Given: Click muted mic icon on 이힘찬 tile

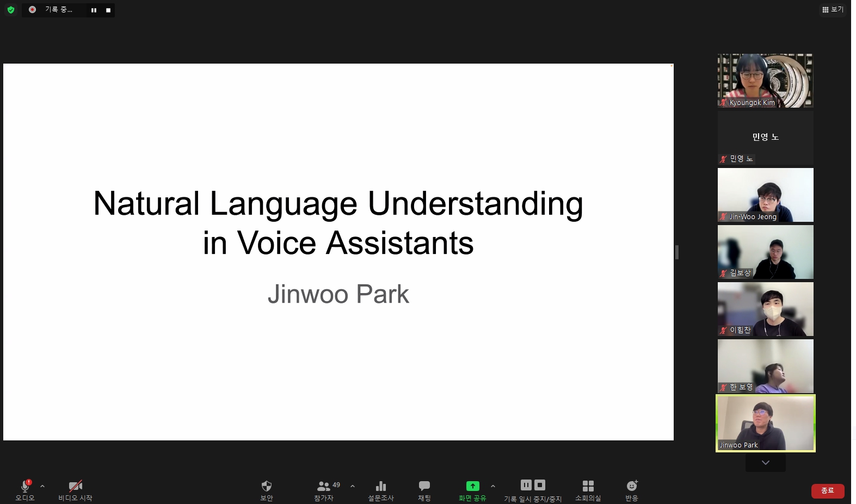Looking at the screenshot, I should pyautogui.click(x=723, y=331).
